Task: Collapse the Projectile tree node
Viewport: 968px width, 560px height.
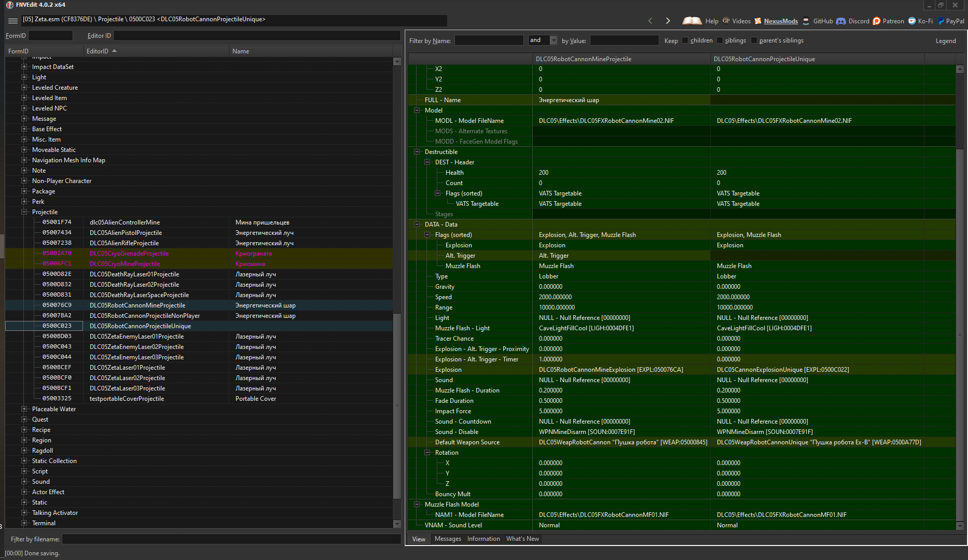Action: (x=24, y=212)
